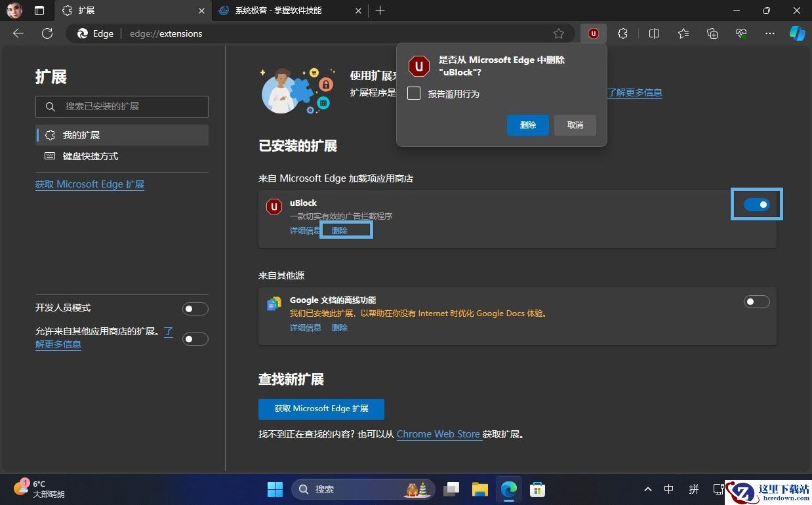Open a new tab with the plus button
Image resolution: width=812 pixels, height=505 pixels.
380,10
